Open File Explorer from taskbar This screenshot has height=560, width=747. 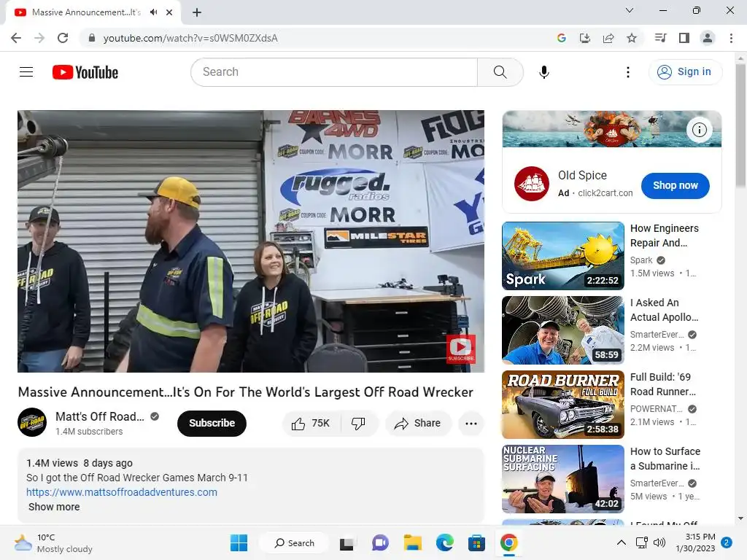click(x=413, y=542)
